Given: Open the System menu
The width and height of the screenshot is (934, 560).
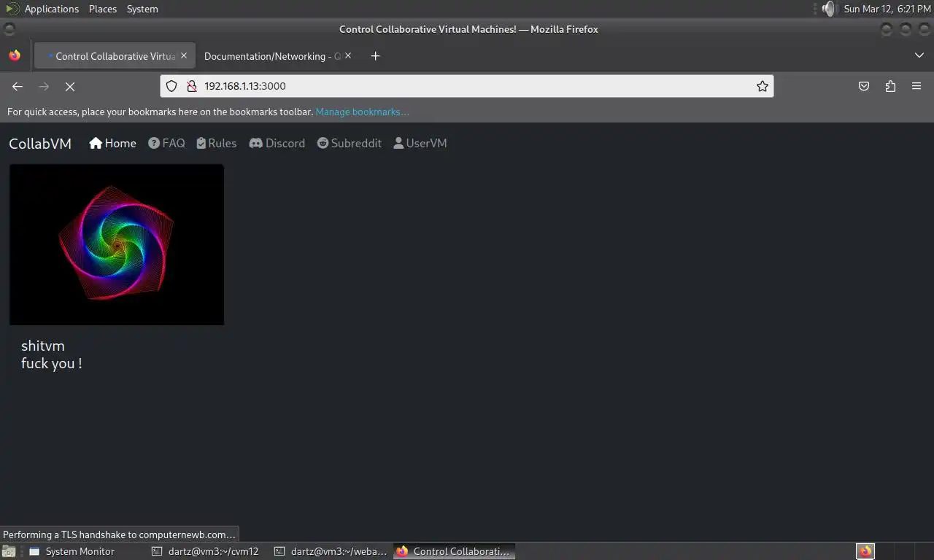Looking at the screenshot, I should (x=142, y=9).
